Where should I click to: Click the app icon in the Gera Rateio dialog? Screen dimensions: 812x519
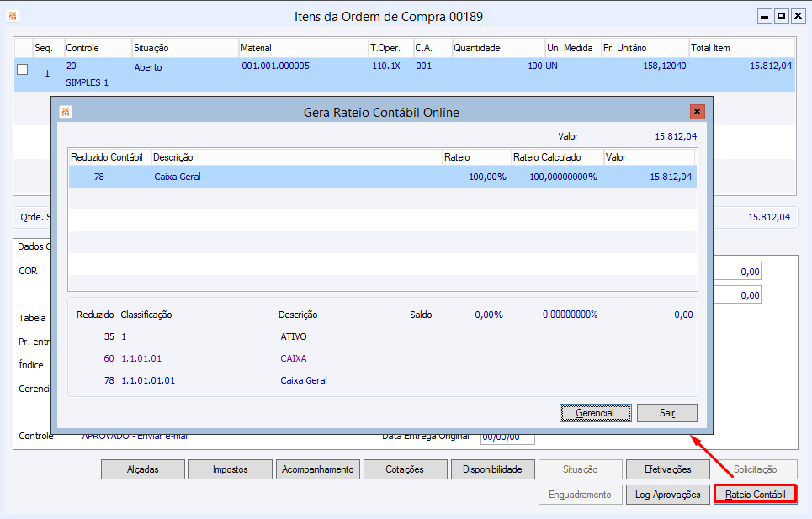(x=66, y=112)
